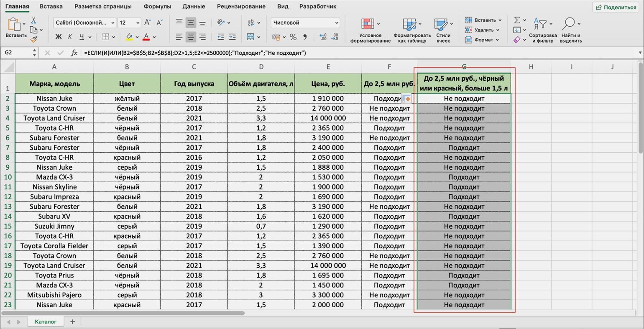644x329 pixels.
Task: Toggle bold Ж formatting
Action: 59,37
